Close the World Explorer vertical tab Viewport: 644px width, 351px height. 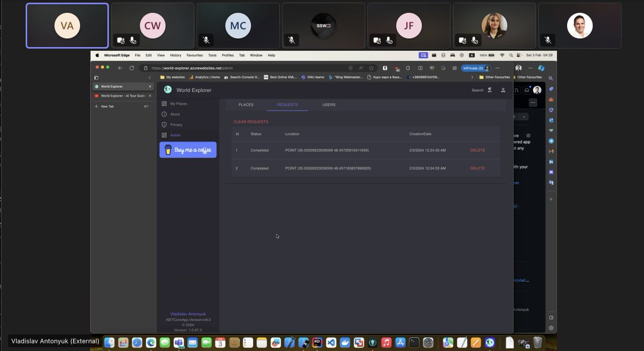150,86
